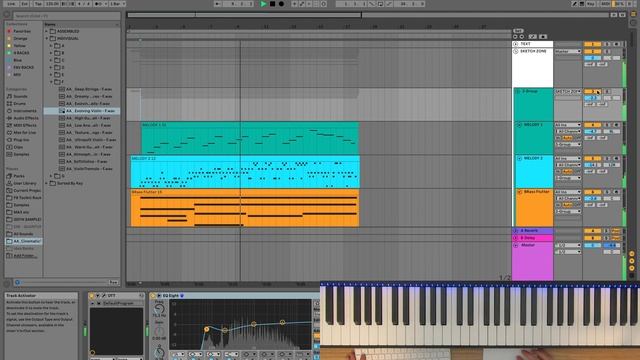
Task: Toggle the Key map mode button
Action: coord(591,4)
